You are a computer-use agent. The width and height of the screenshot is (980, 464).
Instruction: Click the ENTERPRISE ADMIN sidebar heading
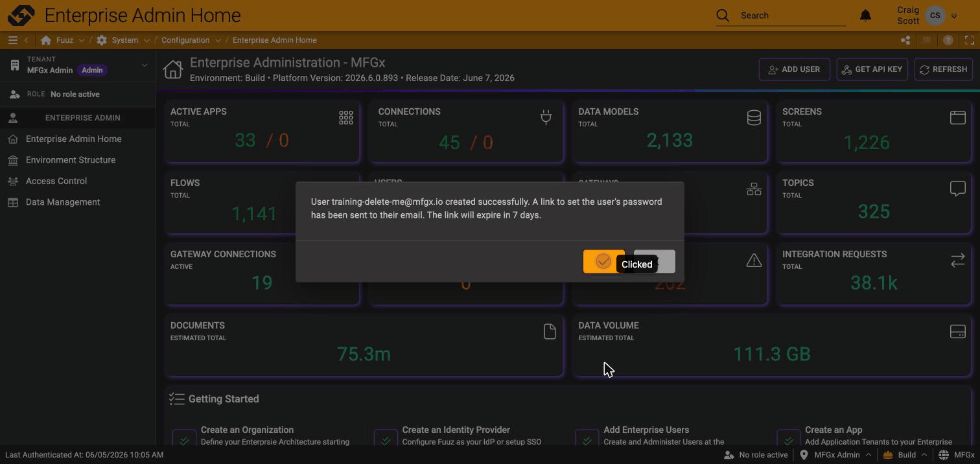82,118
